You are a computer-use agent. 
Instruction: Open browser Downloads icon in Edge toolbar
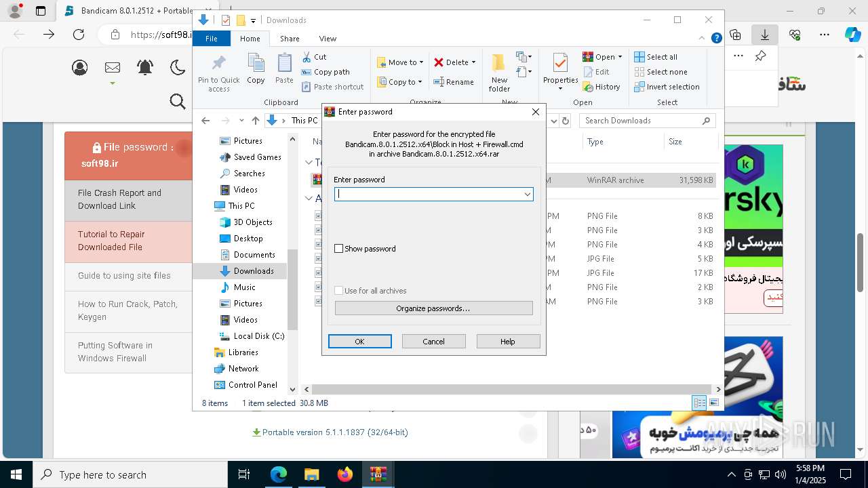(765, 35)
